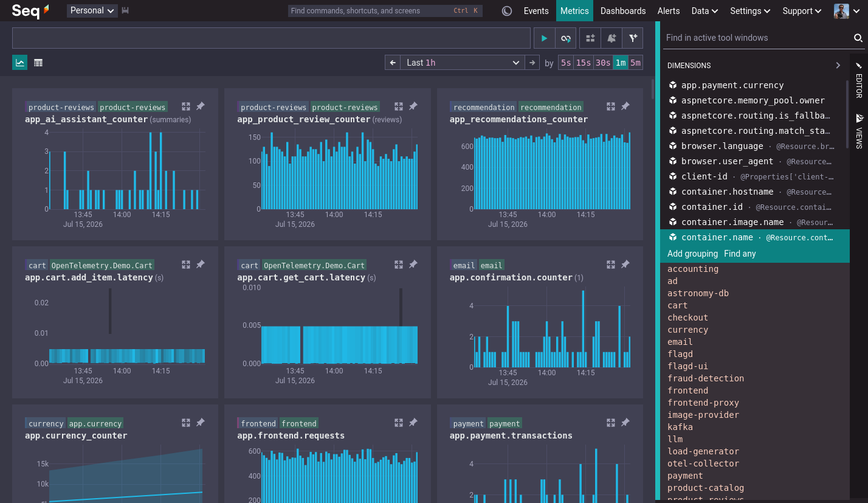Viewport: 868px width, 503px height.
Task: Select the 15s interval
Action: [x=584, y=63]
